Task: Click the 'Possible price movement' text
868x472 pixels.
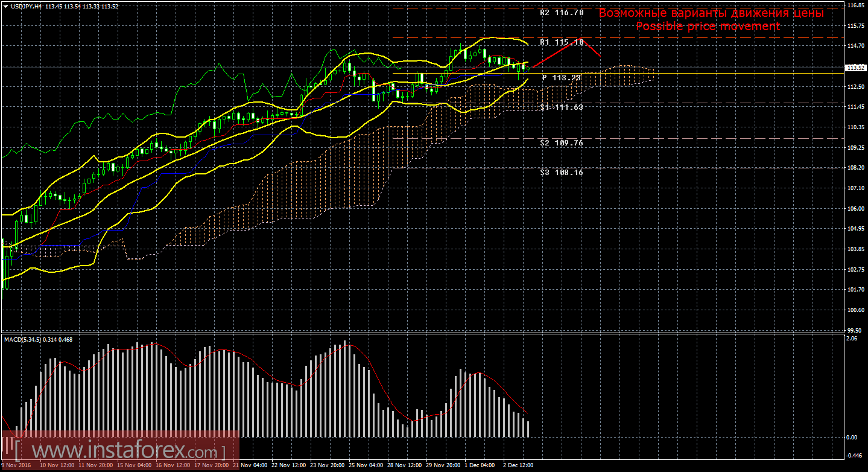Action: click(708, 27)
